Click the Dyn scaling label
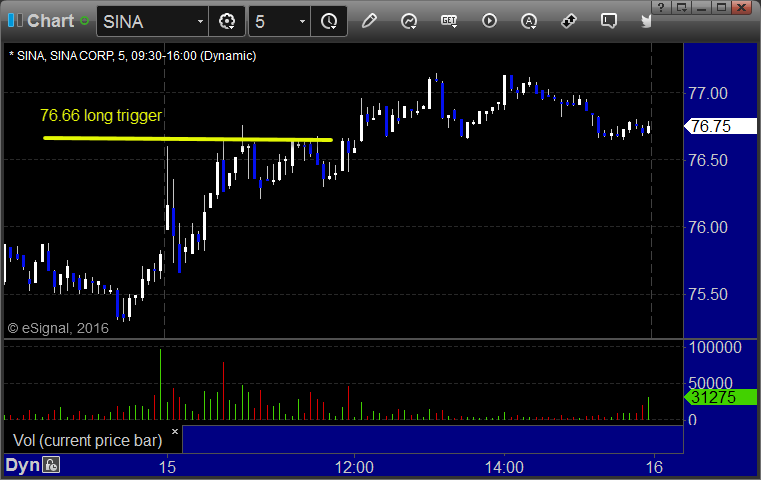 [22, 465]
